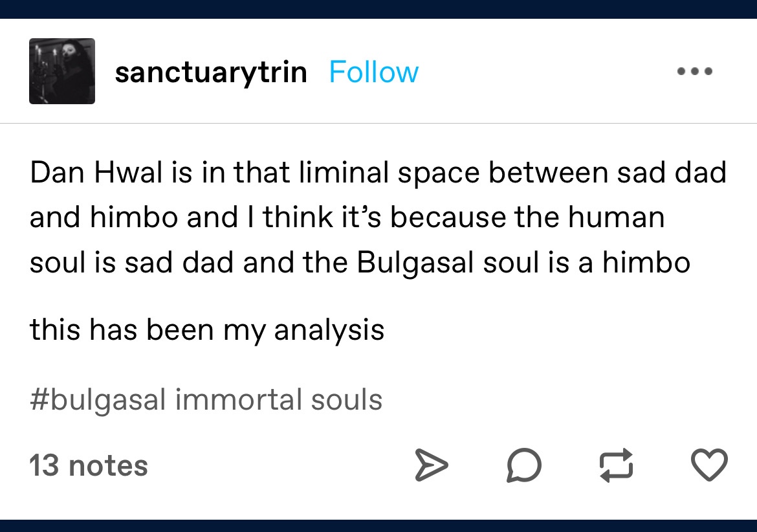This screenshot has height=532, width=757.
Task: Open the #bulgasal immortal souls tag
Action: click(206, 399)
